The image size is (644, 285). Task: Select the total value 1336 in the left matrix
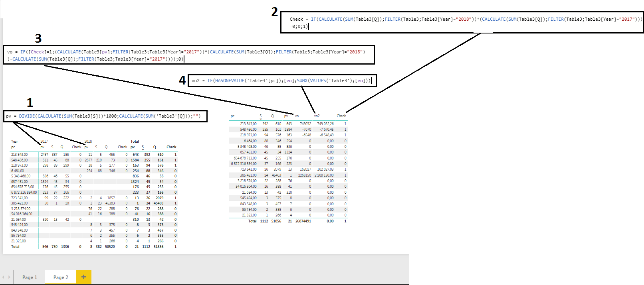click(65, 247)
